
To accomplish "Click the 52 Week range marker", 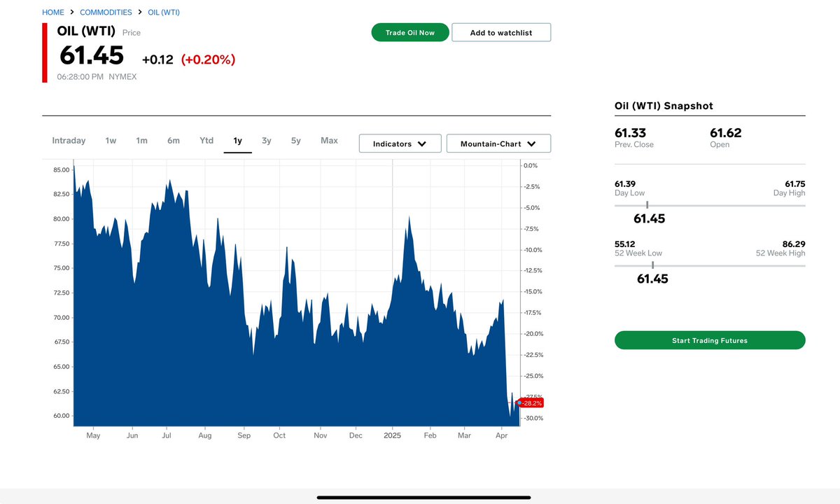I will point(652,265).
